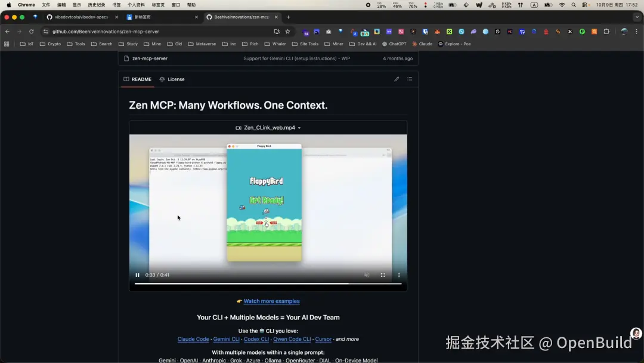
Task: Open the Explore - Poe bookmark
Action: click(x=454, y=44)
